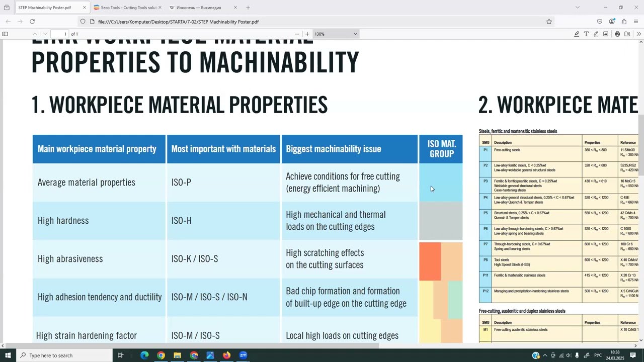Save the PDF document

(627, 34)
